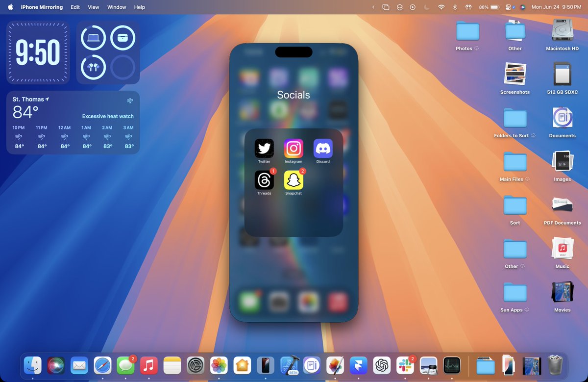The height and width of the screenshot is (382, 588).
Task: Open Framer from the Dock
Action: pyautogui.click(x=358, y=365)
